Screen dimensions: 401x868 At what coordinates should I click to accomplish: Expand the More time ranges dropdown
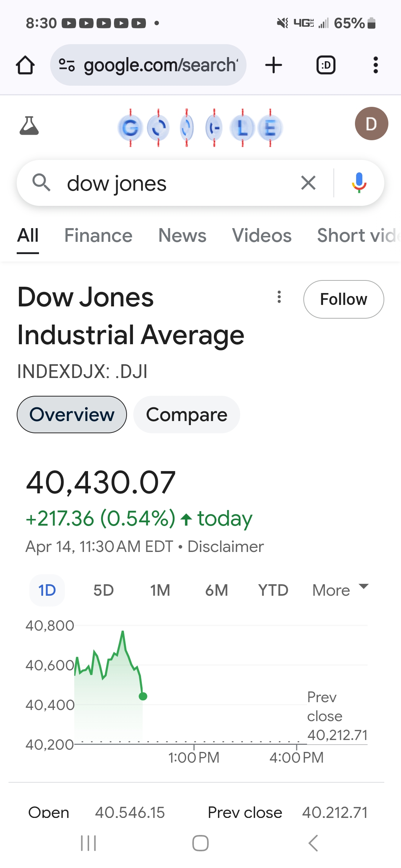click(x=340, y=590)
